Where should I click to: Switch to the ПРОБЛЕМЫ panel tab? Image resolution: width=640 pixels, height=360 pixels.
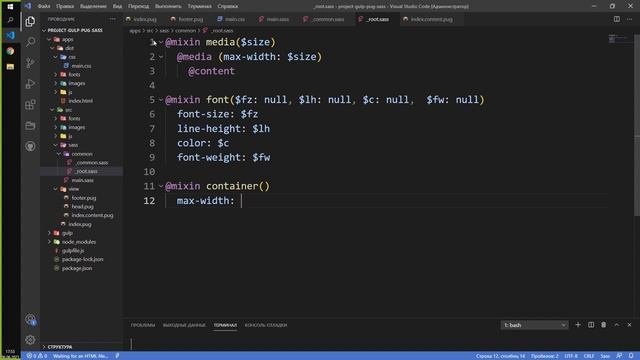pyautogui.click(x=143, y=325)
